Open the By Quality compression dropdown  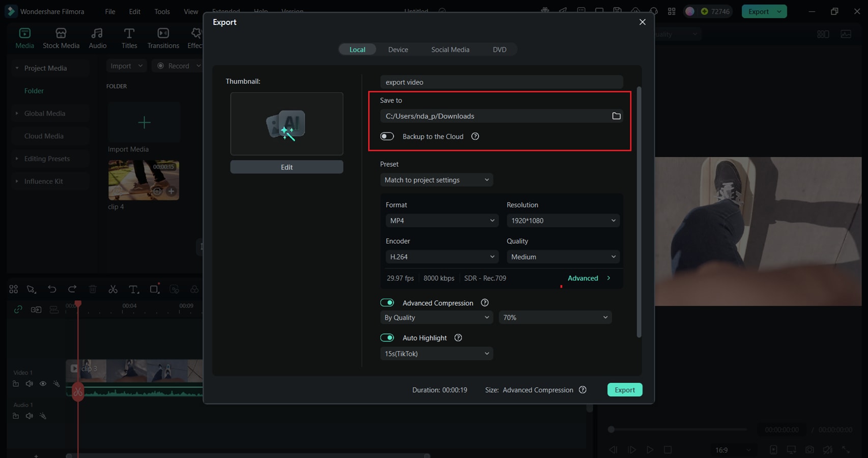coord(437,317)
